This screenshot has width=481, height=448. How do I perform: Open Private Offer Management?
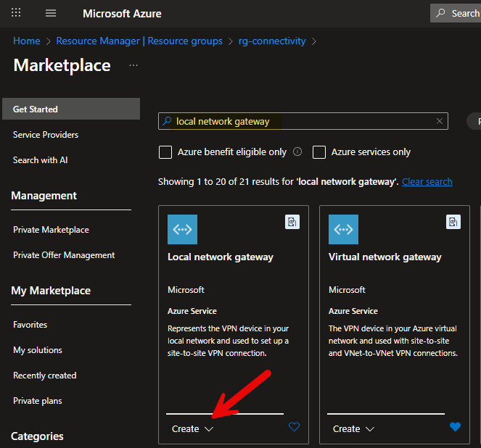(64, 255)
